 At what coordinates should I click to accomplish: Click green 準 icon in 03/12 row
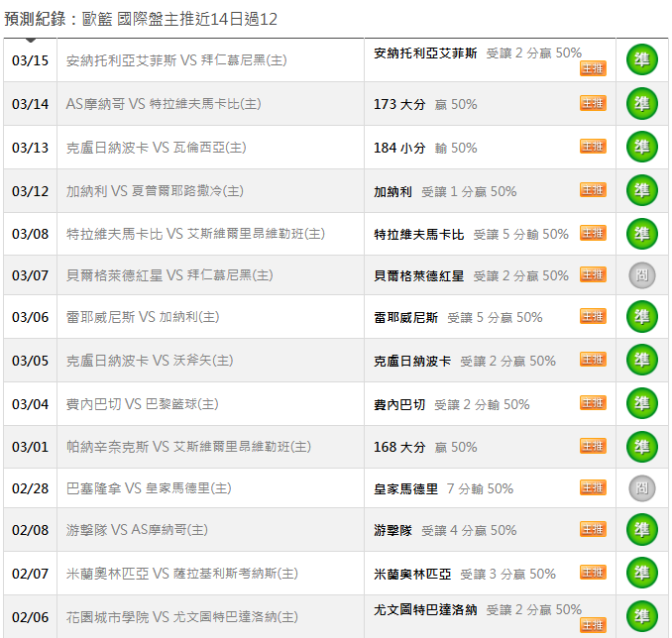[x=641, y=190]
